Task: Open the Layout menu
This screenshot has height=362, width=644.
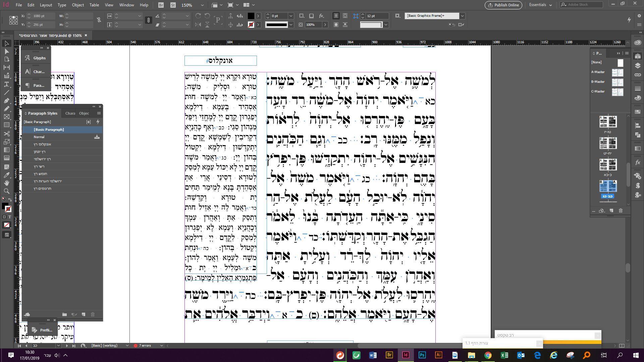Action: (46, 5)
